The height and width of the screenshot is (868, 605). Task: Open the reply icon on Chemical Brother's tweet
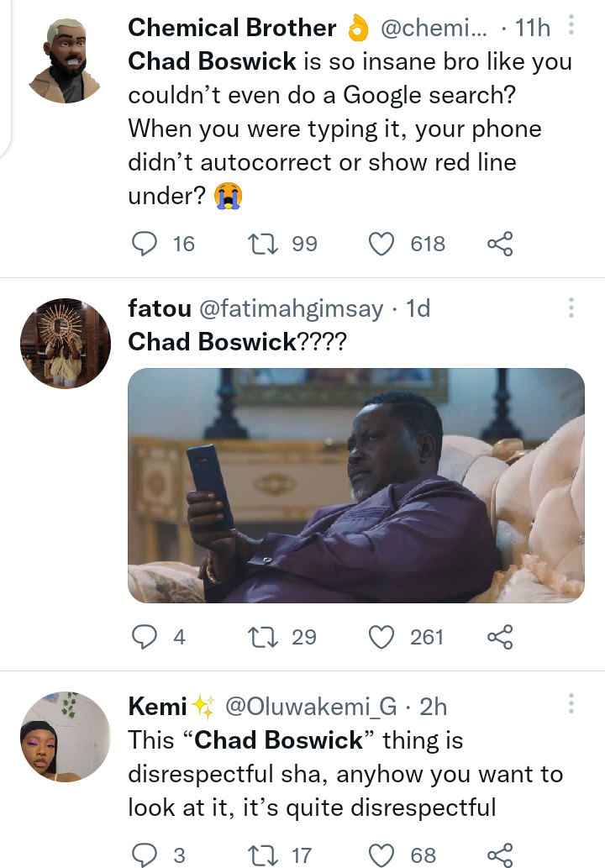[x=146, y=244]
